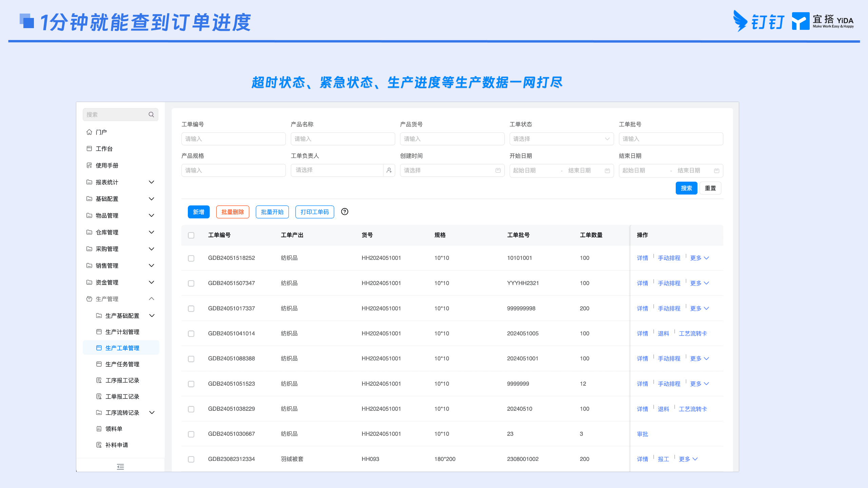Click the calendar icon in 结束日期 range
Viewport: 868px width, 488px height.
pos(716,170)
